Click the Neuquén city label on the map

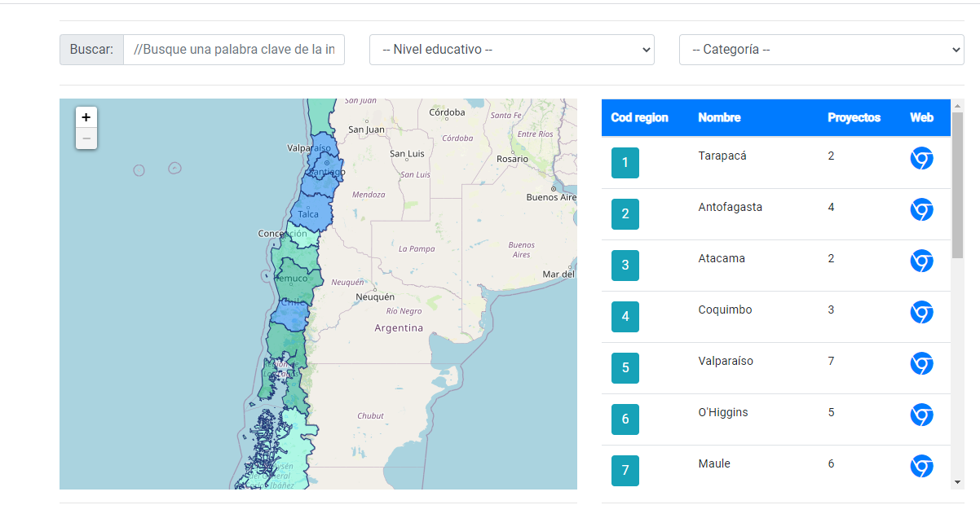[375, 297]
